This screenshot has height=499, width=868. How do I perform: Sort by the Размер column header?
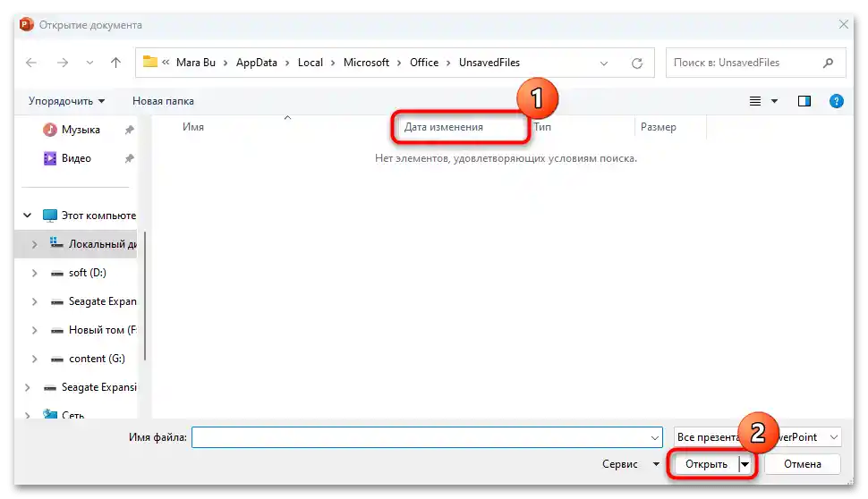tap(659, 127)
